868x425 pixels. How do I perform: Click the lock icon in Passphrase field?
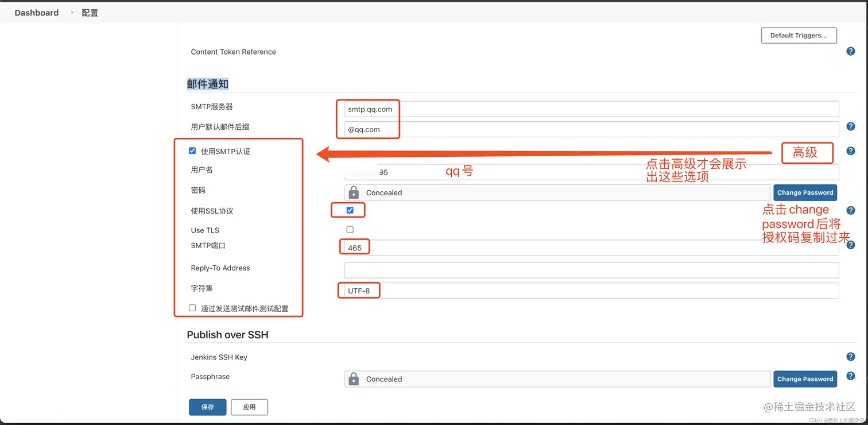pyautogui.click(x=354, y=379)
